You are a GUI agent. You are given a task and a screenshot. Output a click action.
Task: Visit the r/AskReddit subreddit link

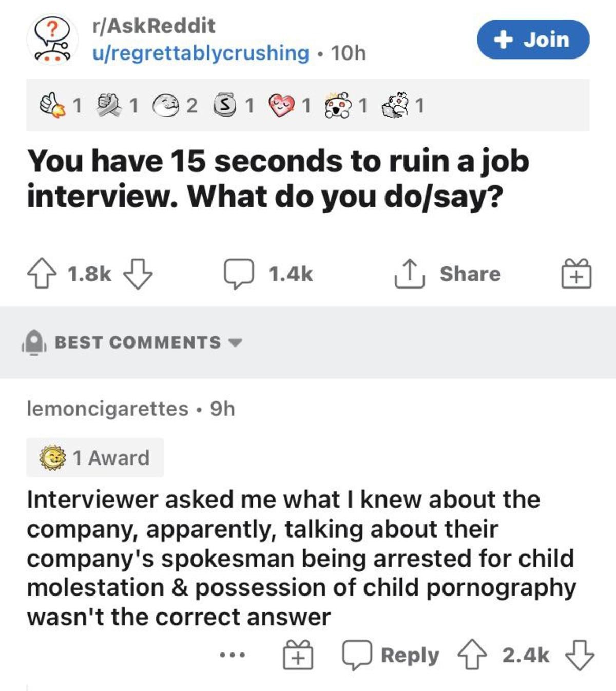(x=153, y=26)
